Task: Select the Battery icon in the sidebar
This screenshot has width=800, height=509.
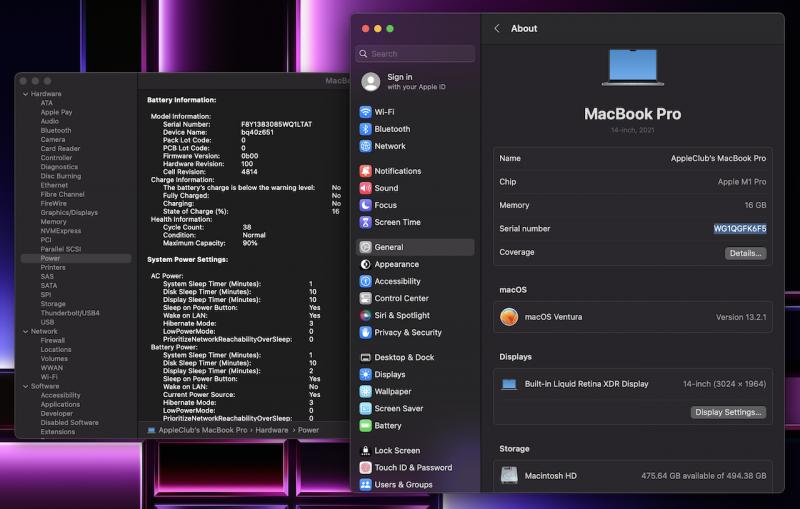Action: coord(365,425)
